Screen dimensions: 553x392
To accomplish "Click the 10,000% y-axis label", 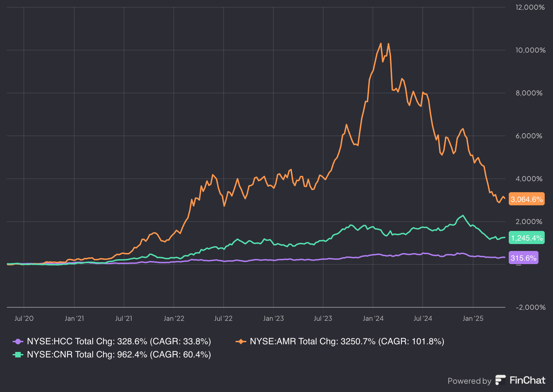I will pyautogui.click(x=530, y=50).
